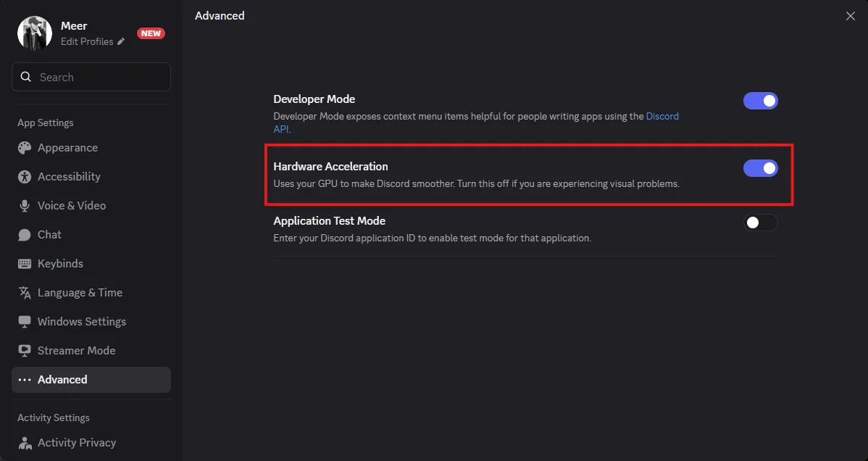
Task: Click the Voice & Video microphone icon
Action: (25, 206)
